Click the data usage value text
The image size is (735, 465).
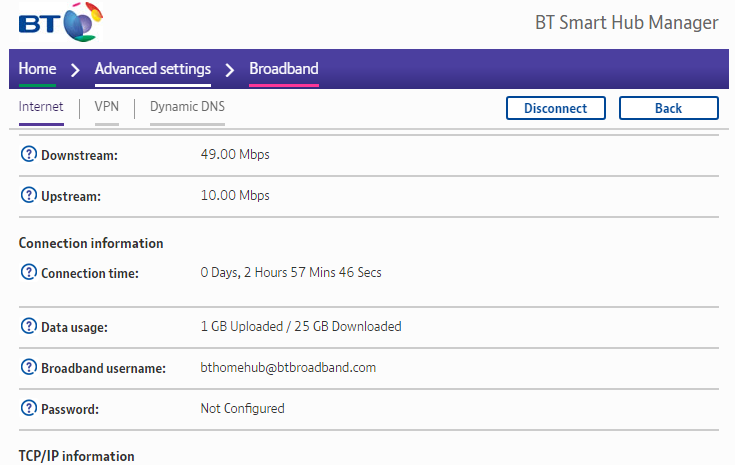pos(301,326)
